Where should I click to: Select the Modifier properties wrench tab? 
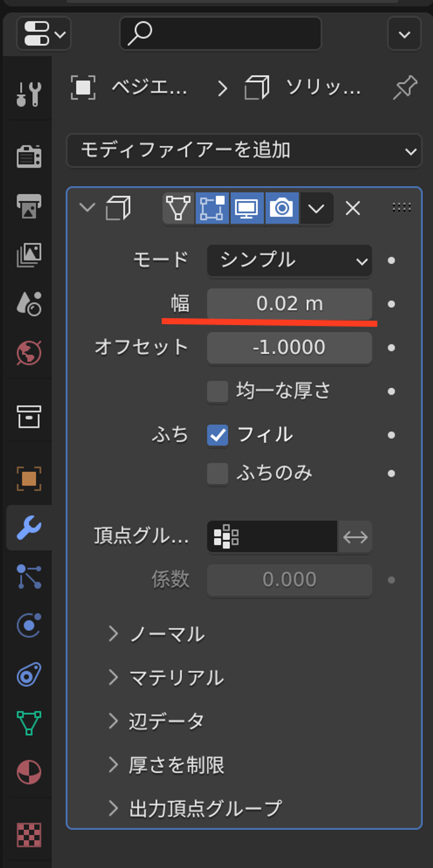(x=29, y=527)
